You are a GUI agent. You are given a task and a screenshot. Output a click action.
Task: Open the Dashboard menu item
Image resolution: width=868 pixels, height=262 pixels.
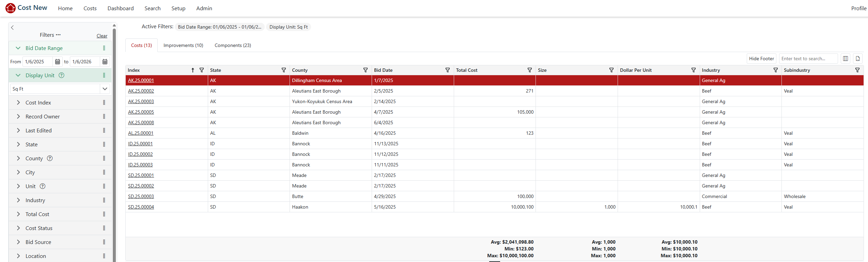(x=121, y=8)
